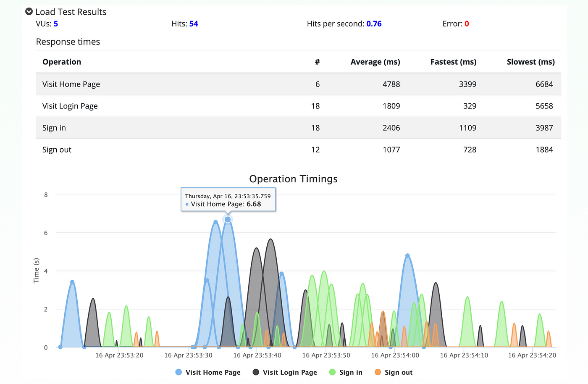Click the x-axis label 16 Apr 23:54:20
The height and width of the screenshot is (384, 588).
pos(532,355)
